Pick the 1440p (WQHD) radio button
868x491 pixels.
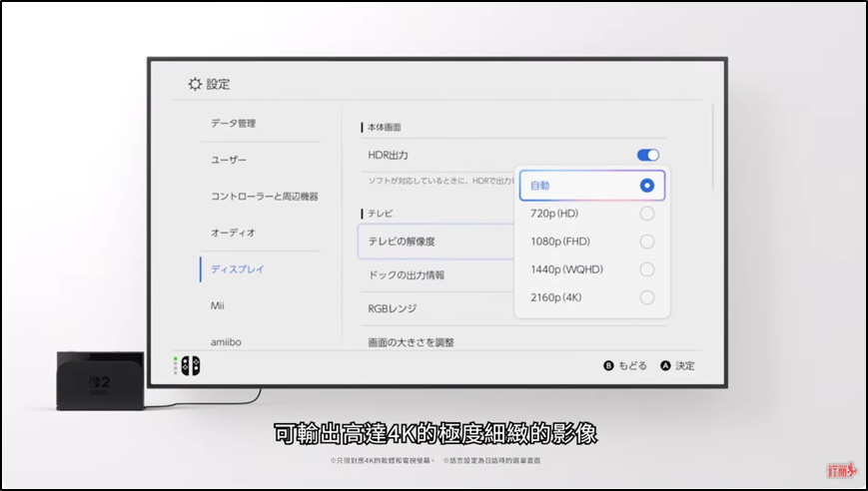click(646, 269)
